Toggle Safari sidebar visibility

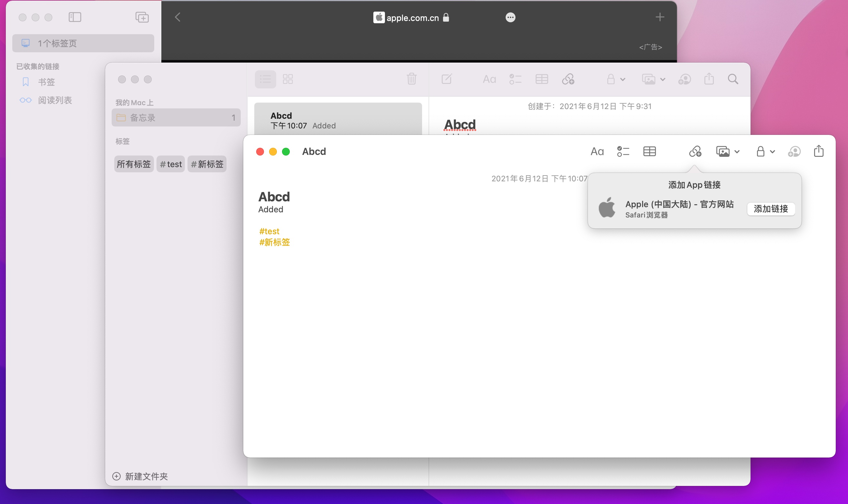tap(75, 17)
